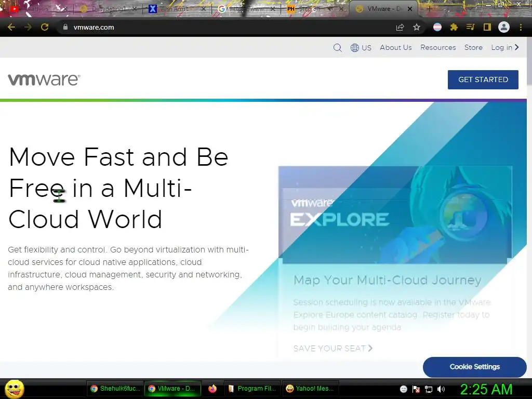Open the Extensions puzzle-piece menu
The image size is (532, 399).
454,27
